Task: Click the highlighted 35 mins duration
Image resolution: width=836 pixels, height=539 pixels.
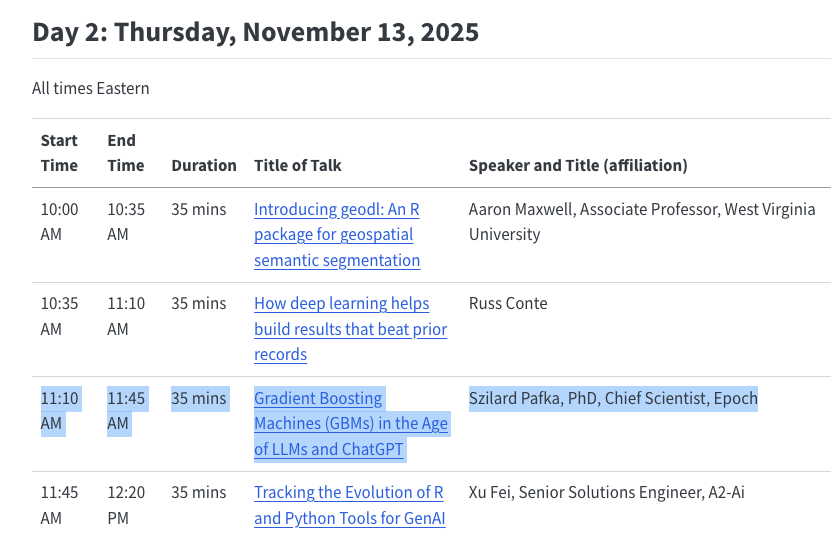Action: [x=199, y=398]
